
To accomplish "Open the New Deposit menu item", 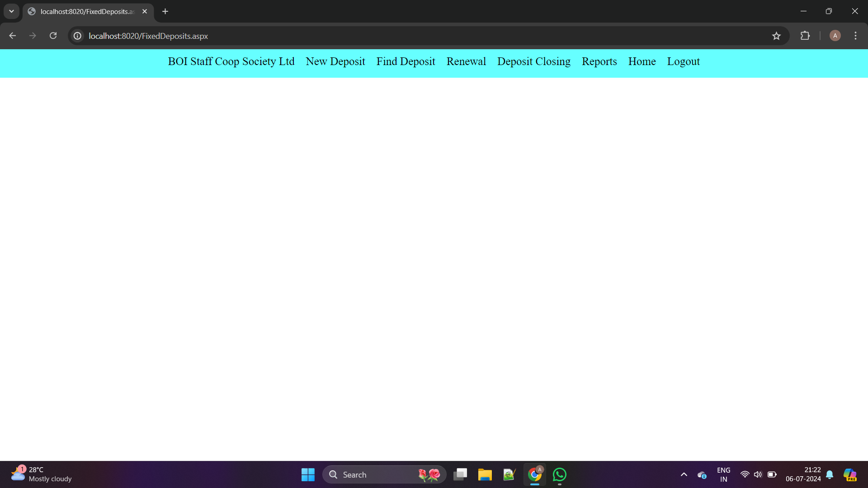I will tap(335, 61).
